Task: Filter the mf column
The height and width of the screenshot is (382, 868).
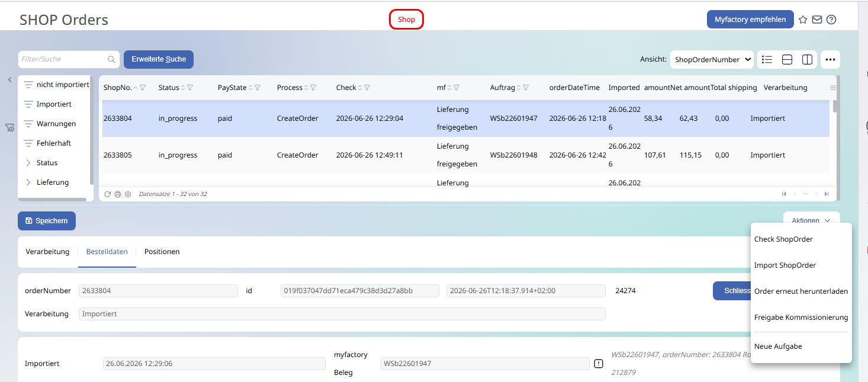Action: pos(456,88)
